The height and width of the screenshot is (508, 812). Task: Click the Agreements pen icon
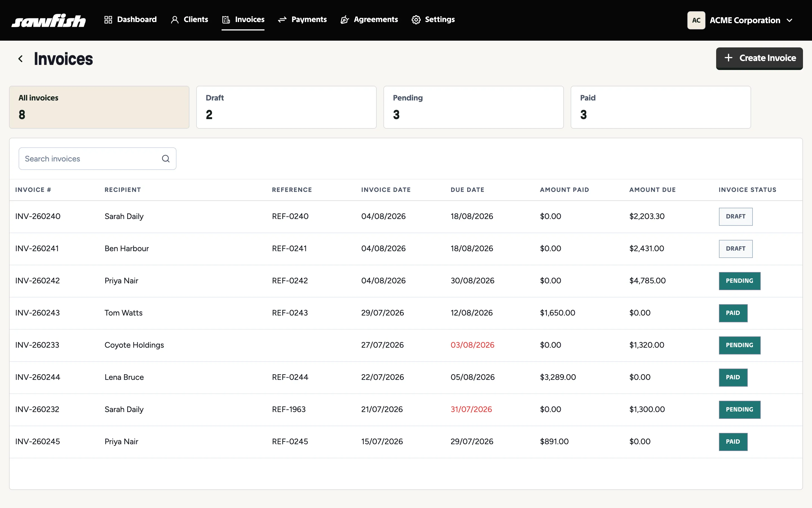(x=345, y=20)
